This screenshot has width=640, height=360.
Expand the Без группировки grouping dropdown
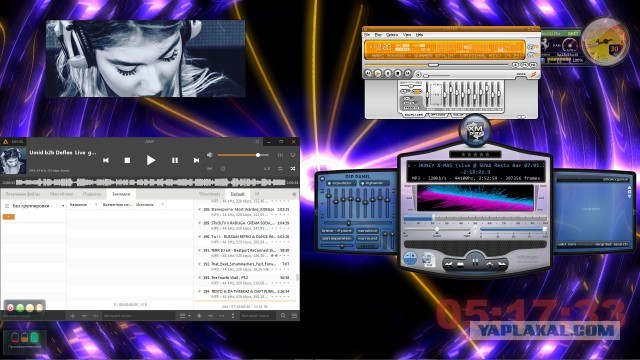coord(63,206)
